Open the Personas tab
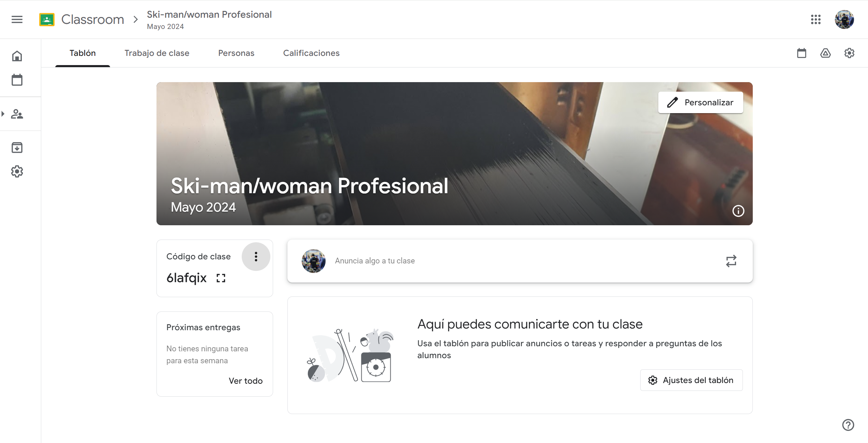The width and height of the screenshot is (868, 443). pos(236,53)
